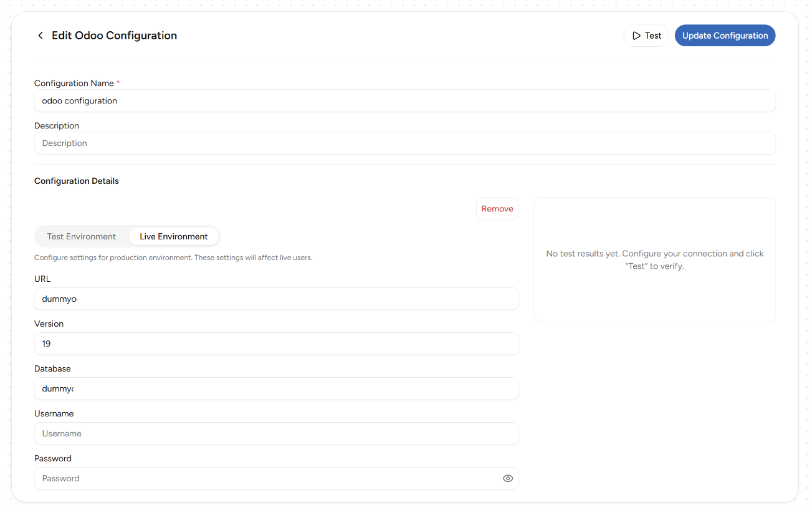Click the 'Database' field label
This screenshot has height=505, width=812.
click(52, 369)
